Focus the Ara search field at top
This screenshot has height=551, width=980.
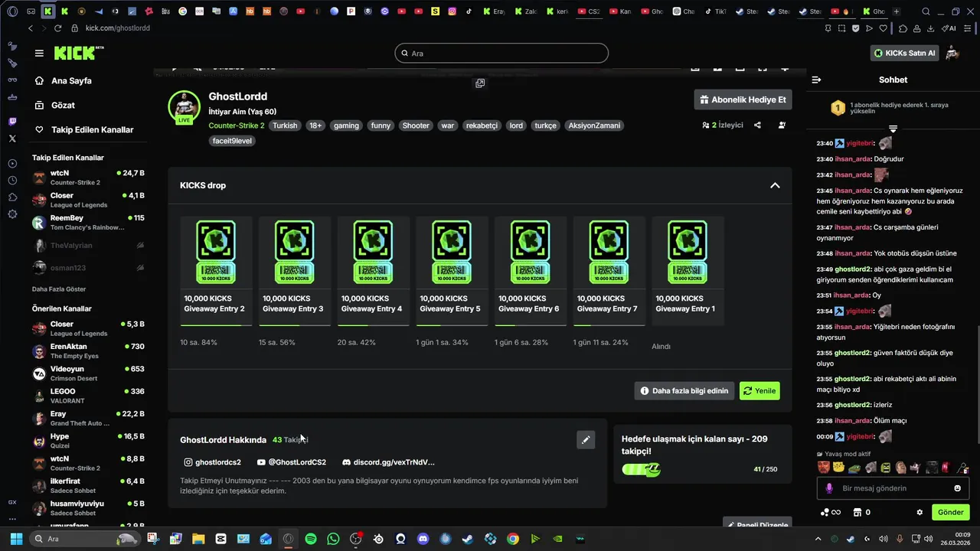[x=501, y=53]
